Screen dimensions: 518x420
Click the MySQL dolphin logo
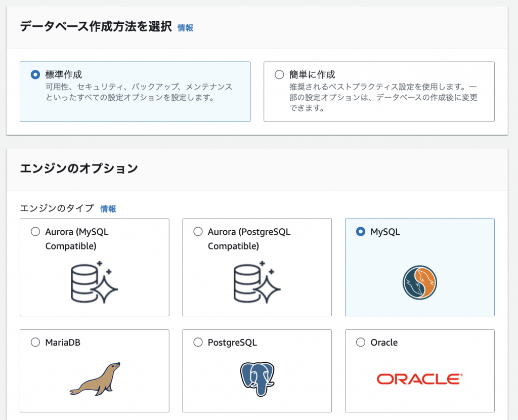tap(419, 282)
